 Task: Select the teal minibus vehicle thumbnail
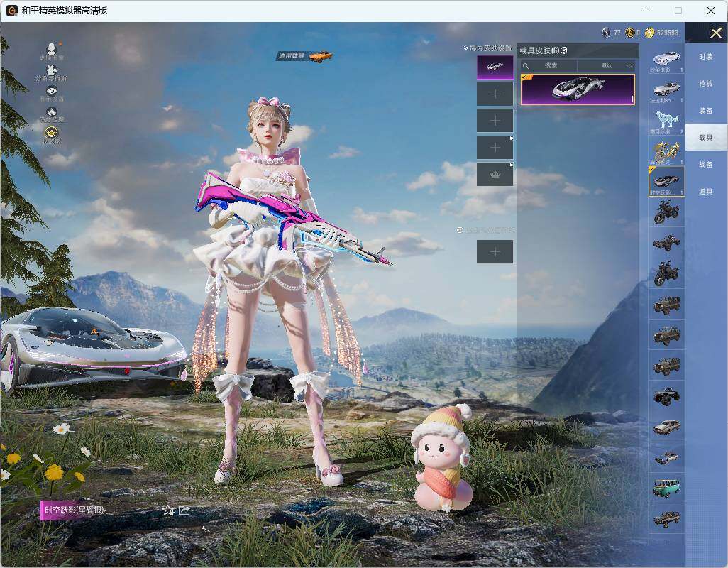tap(666, 488)
